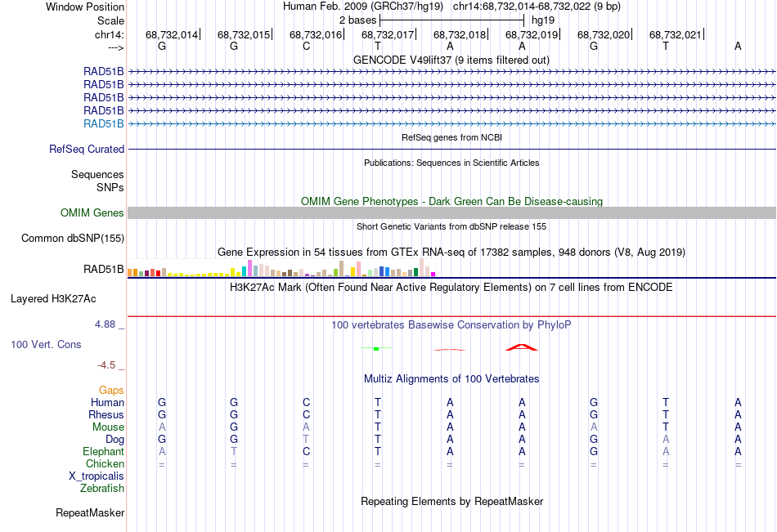
Task: Select the Zebrafish alignment row label
Action: click(x=102, y=489)
